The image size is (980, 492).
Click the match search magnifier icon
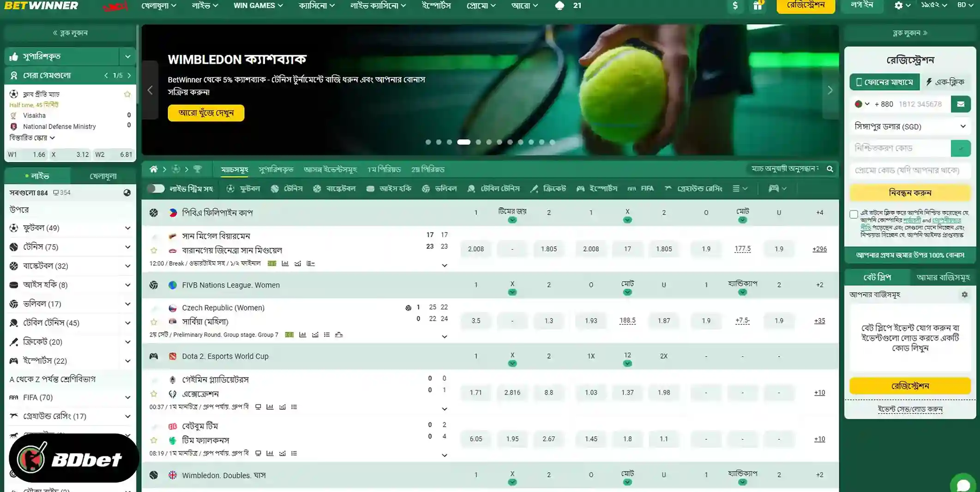[x=830, y=169]
